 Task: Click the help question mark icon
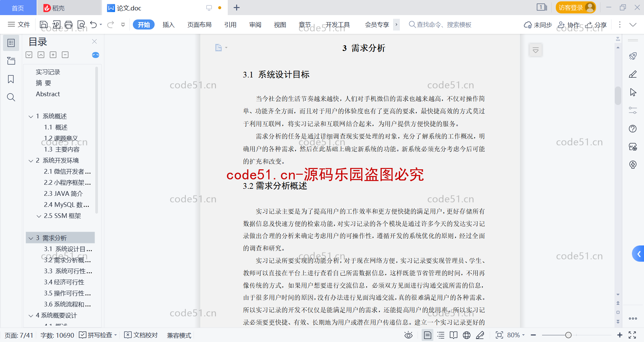coord(633,129)
